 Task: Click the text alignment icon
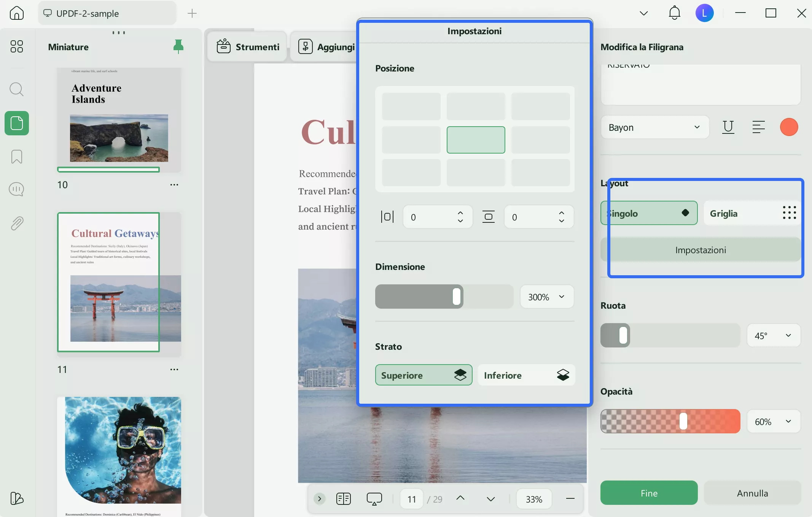click(x=758, y=127)
